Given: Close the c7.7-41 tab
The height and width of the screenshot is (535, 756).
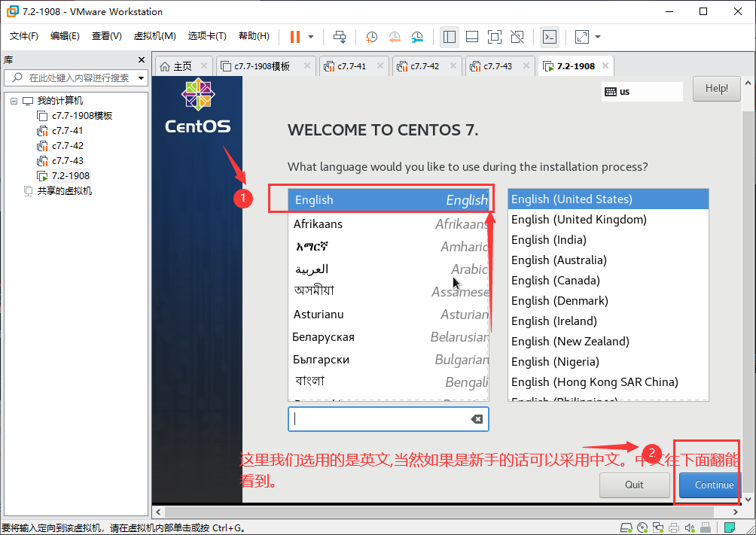Looking at the screenshot, I should 380,65.
